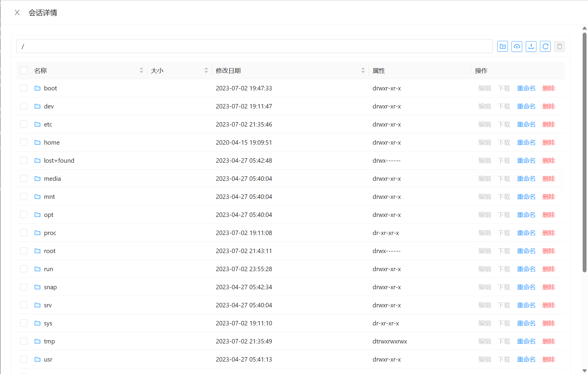
Task: Delete the media folder
Action: [548, 178]
